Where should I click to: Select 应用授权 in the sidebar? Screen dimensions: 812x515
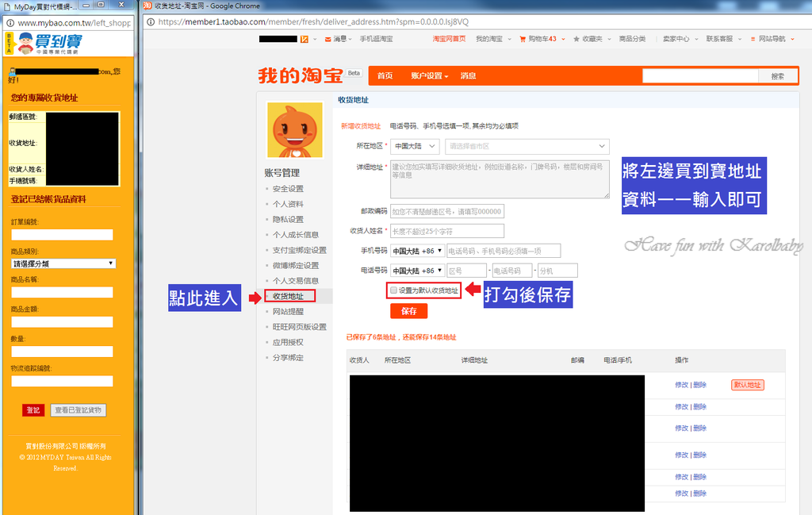[x=288, y=343]
